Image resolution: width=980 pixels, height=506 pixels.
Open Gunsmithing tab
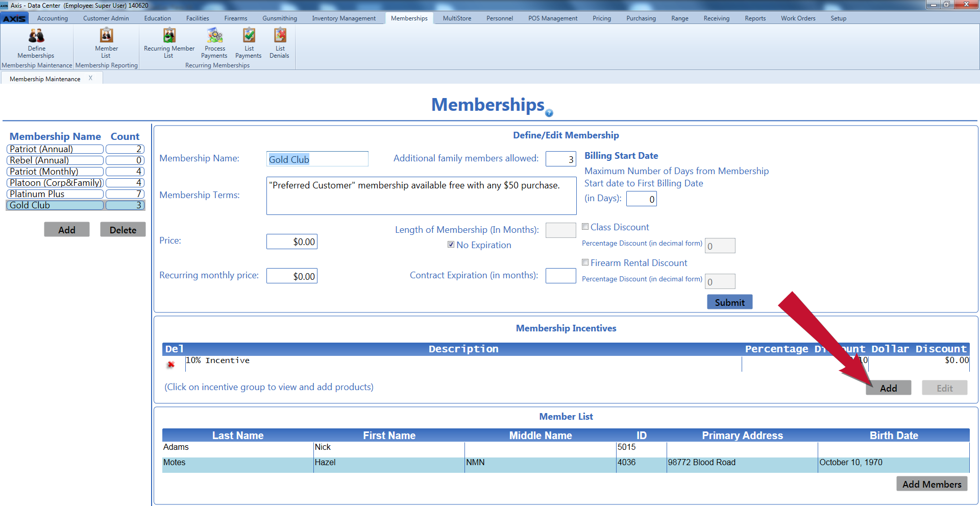(280, 18)
